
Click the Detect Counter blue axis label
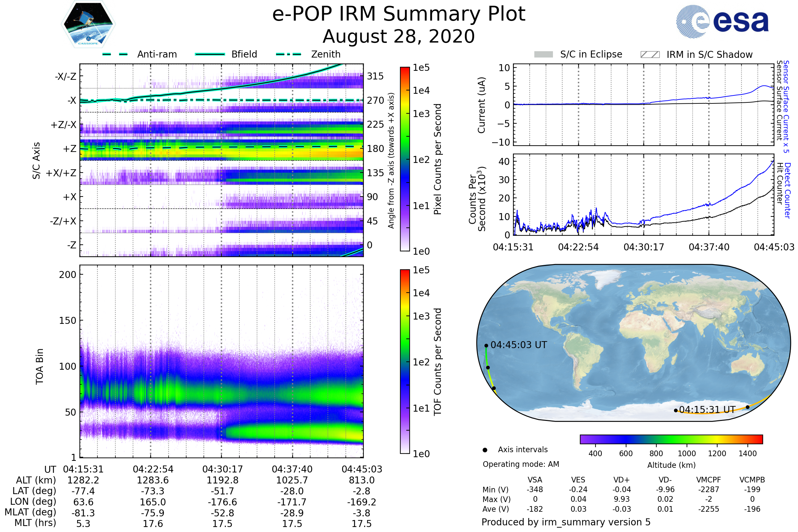(x=788, y=191)
